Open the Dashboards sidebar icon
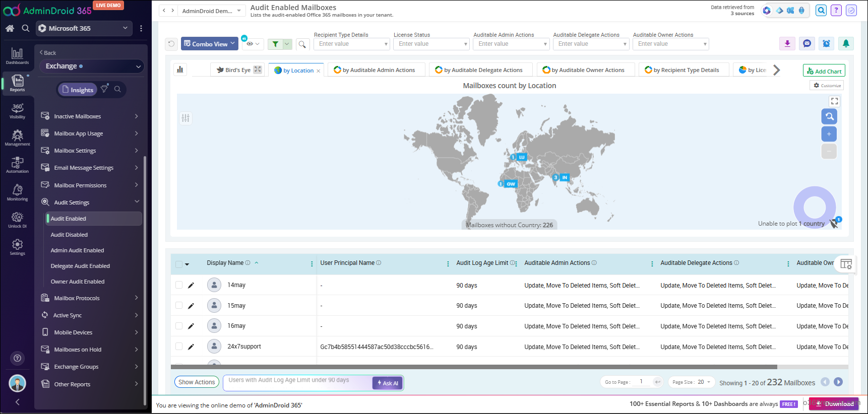 [x=17, y=56]
